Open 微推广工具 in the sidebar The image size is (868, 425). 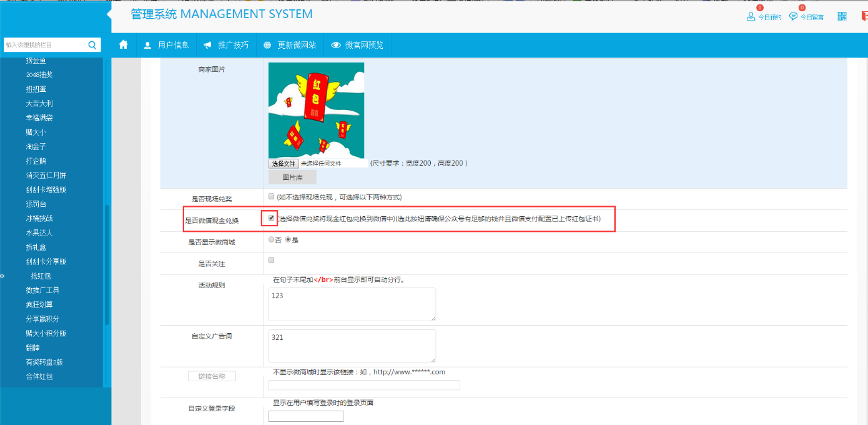tap(42, 290)
